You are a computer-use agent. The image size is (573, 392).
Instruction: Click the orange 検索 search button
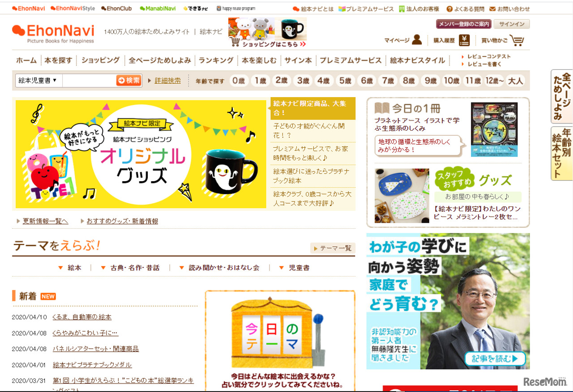pos(129,81)
